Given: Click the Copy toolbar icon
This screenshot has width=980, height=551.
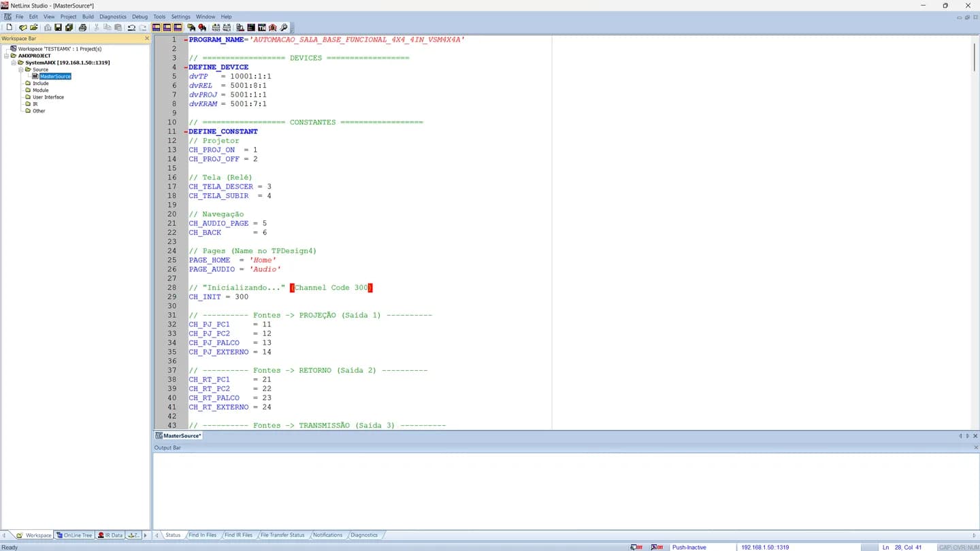Looking at the screenshot, I should pos(107,27).
